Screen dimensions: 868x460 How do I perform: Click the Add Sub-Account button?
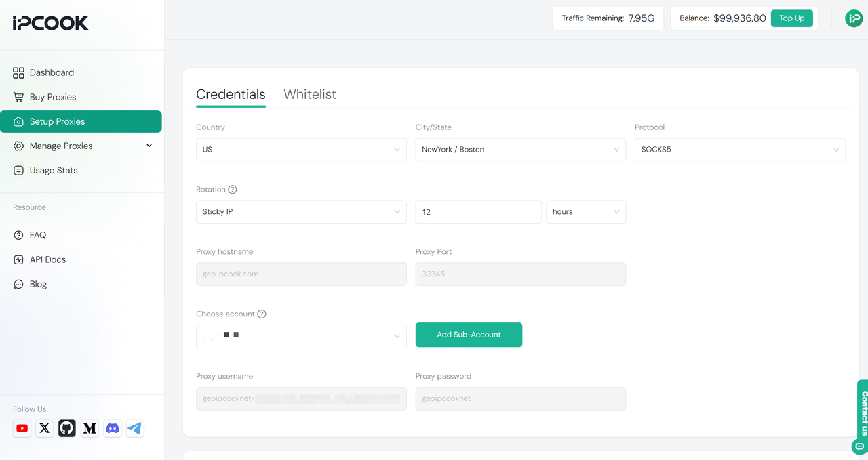point(469,335)
